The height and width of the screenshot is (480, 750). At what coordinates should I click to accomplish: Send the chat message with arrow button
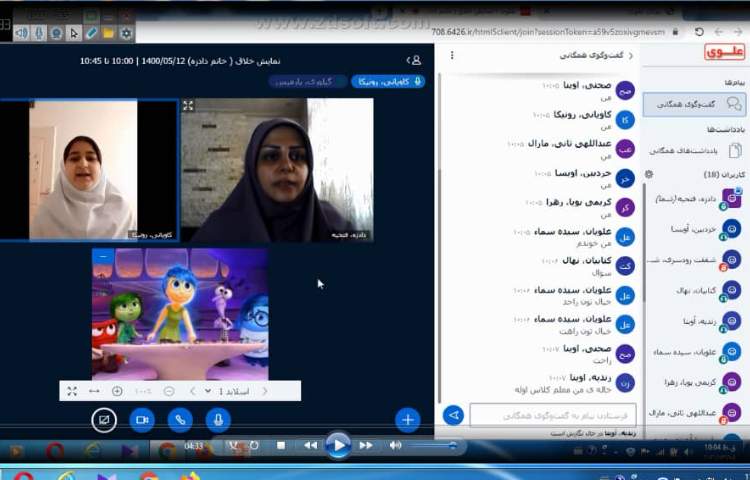[x=453, y=415]
